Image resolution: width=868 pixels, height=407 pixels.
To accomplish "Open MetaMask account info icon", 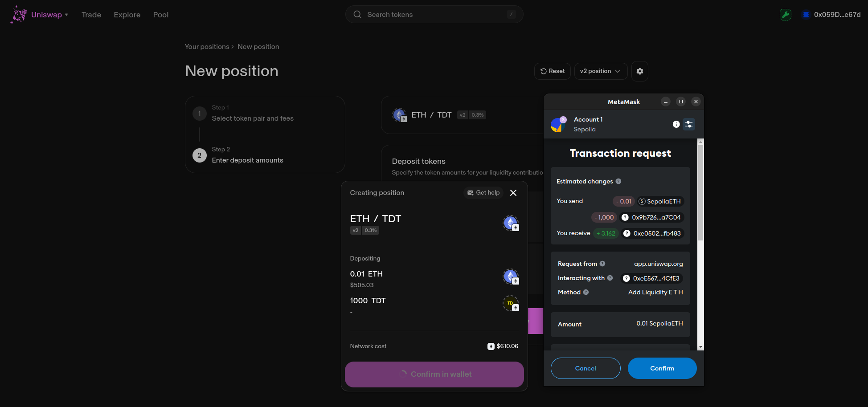I will tap(676, 124).
